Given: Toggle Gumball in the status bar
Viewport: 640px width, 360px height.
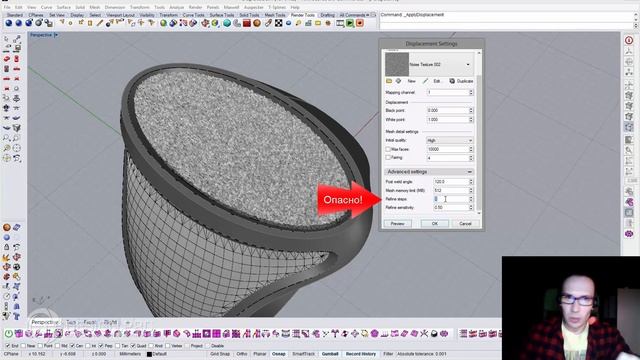Looking at the screenshot, I should (x=330, y=354).
